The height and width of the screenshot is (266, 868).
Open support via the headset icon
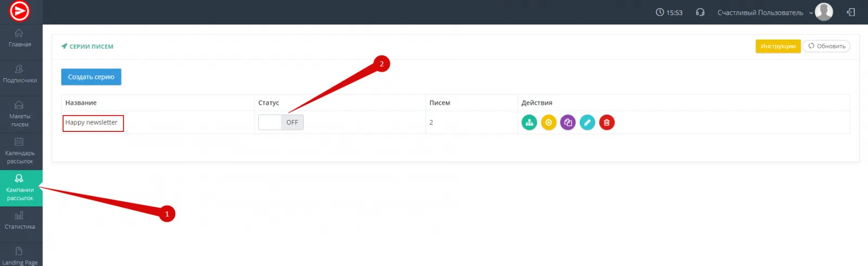click(700, 12)
